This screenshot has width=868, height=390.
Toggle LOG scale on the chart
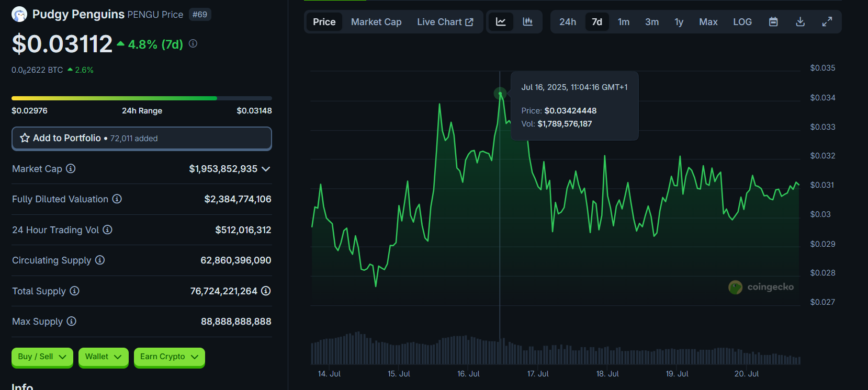point(742,22)
